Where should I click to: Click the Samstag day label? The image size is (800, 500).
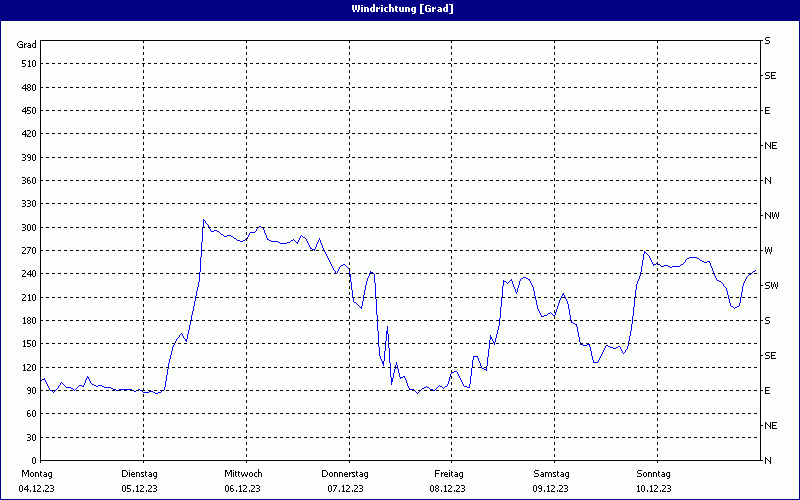pyautogui.click(x=551, y=474)
